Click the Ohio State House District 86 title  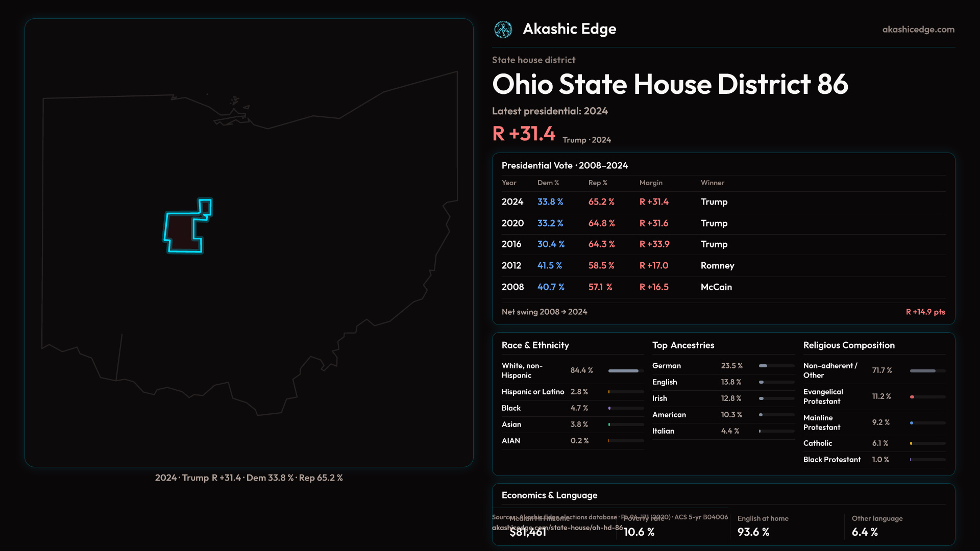click(670, 84)
